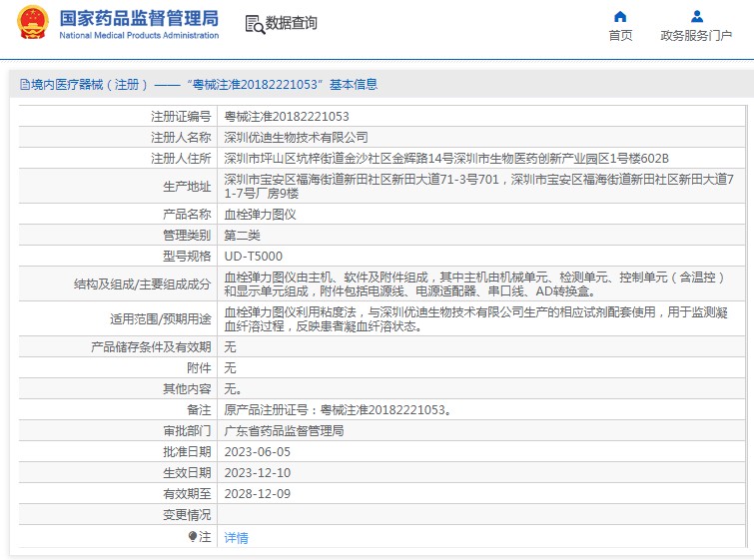Click model spec UD-T5000 value

click(x=253, y=256)
